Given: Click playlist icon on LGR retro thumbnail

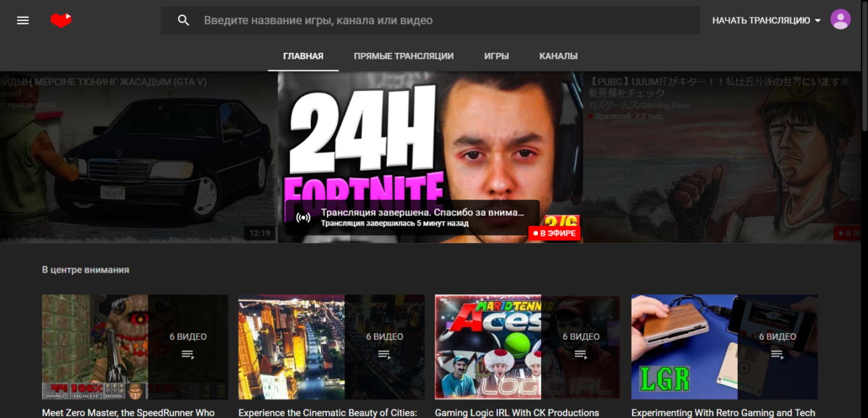Looking at the screenshot, I should (x=778, y=354).
